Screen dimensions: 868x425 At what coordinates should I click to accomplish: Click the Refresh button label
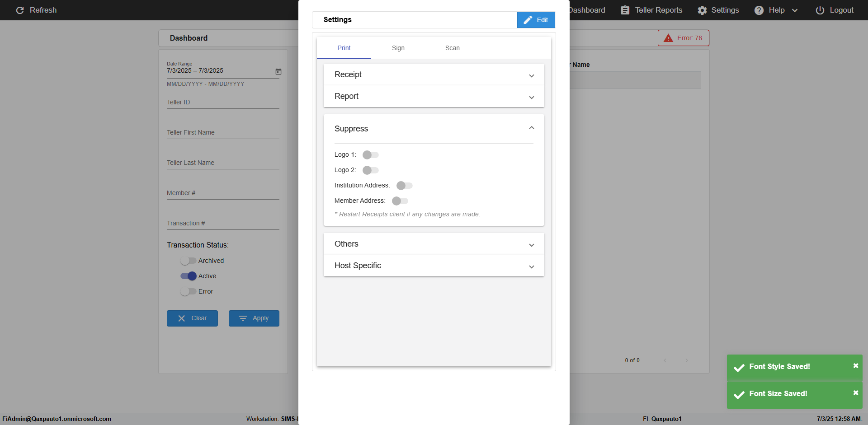tap(43, 10)
